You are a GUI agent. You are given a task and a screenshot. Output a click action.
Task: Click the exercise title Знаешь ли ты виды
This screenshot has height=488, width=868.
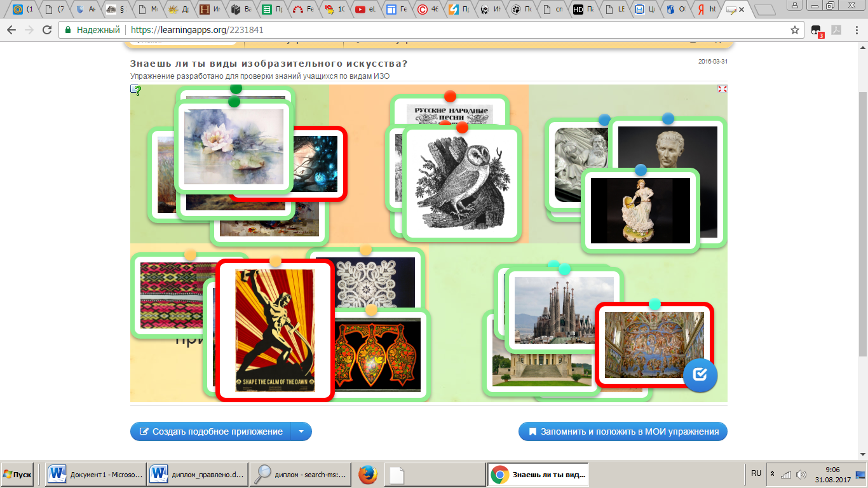pyautogui.click(x=269, y=64)
